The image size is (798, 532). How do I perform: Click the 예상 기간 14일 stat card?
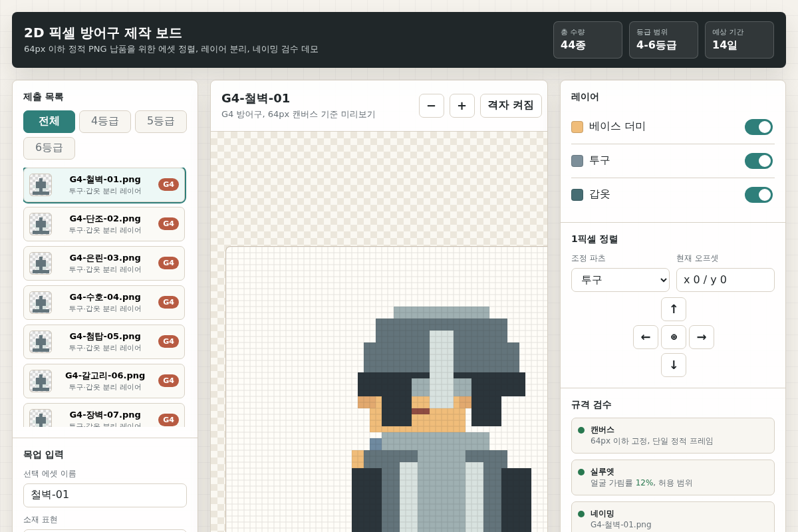coord(739,40)
